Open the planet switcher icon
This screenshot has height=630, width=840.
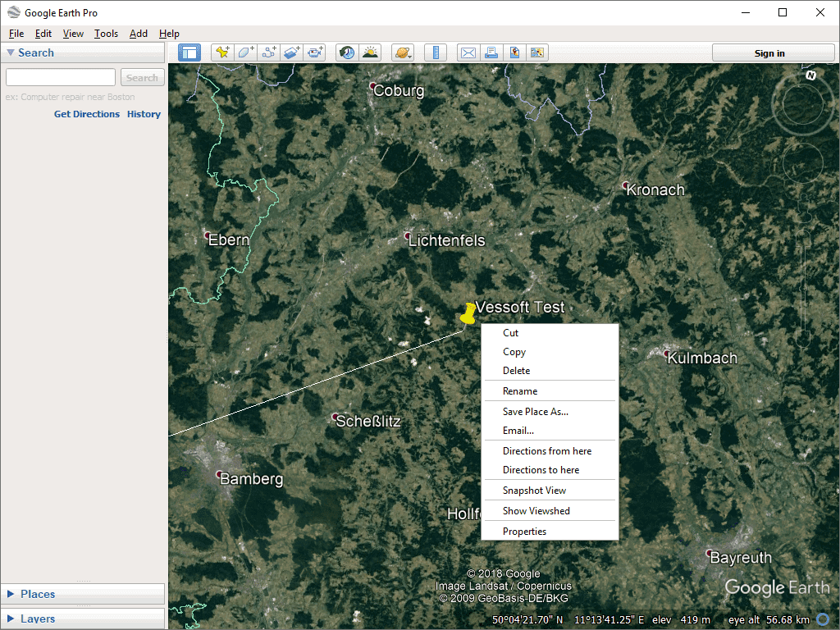tap(403, 52)
